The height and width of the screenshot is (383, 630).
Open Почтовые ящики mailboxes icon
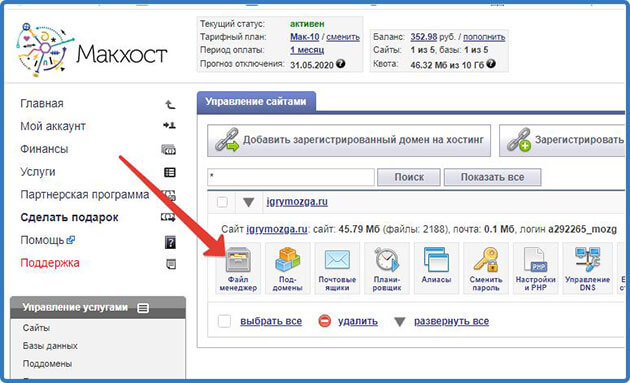coord(337,268)
